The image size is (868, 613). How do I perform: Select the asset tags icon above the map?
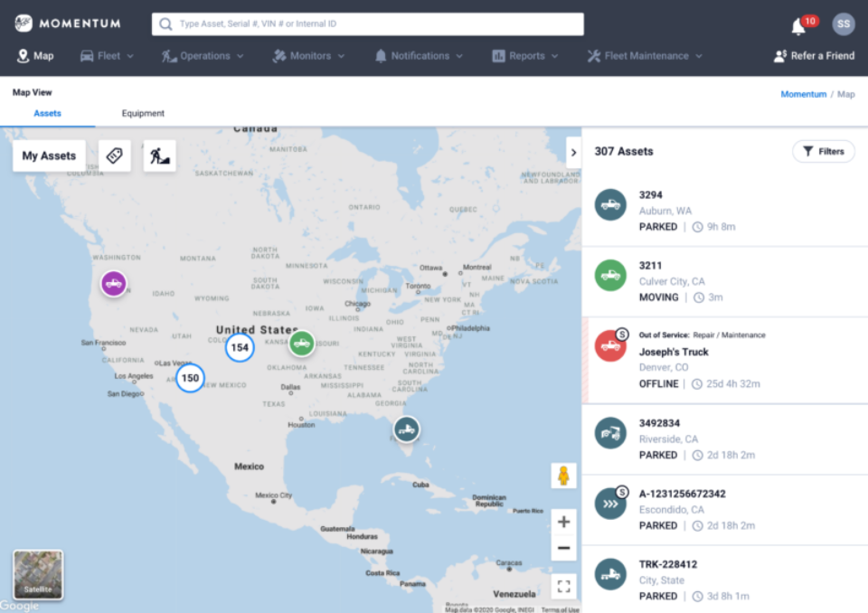pyautogui.click(x=114, y=155)
